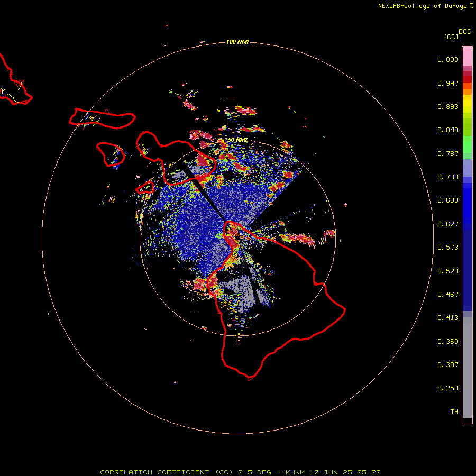Select the 0.573 color scale value
476x476 pixels.
coord(448,248)
